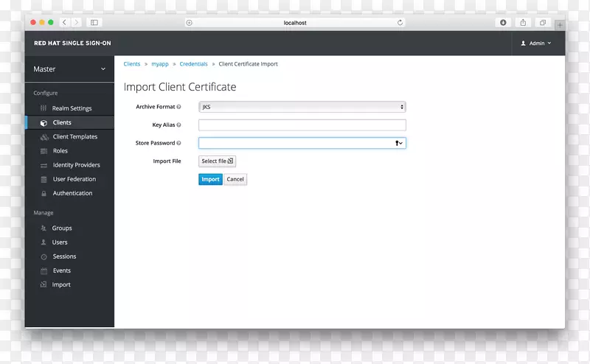Click the 'Client Certificate Import' breadcrumb text
590x364 pixels.
tap(248, 64)
